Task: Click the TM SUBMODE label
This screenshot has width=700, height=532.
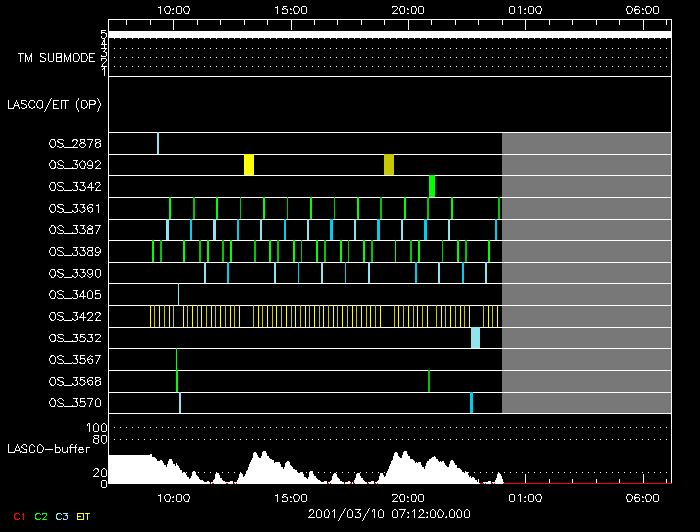Action: (56, 58)
